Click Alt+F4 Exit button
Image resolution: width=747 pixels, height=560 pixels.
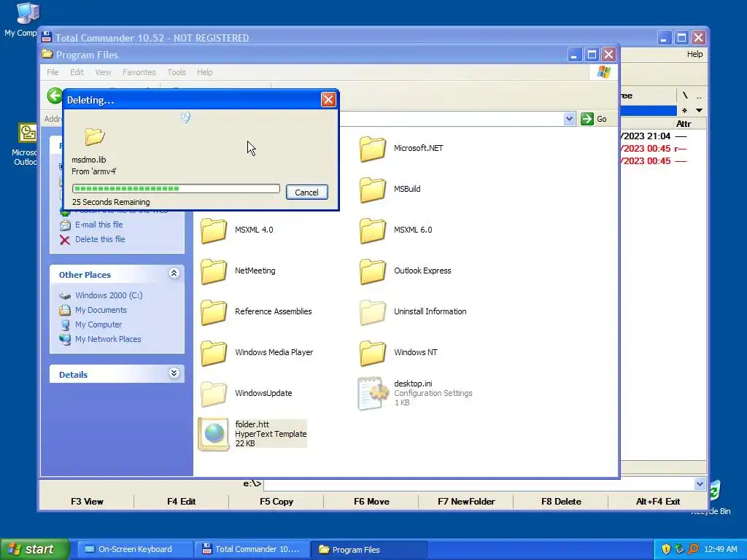[x=658, y=502]
